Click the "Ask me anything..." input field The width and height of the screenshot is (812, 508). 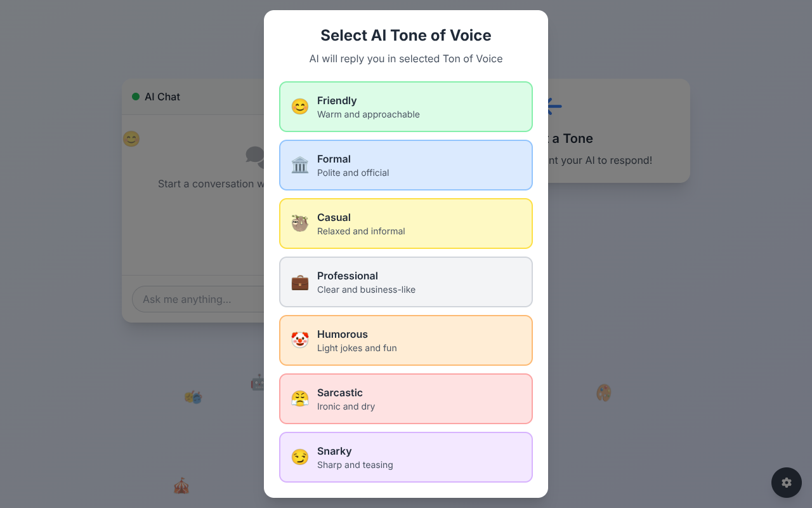(198, 299)
